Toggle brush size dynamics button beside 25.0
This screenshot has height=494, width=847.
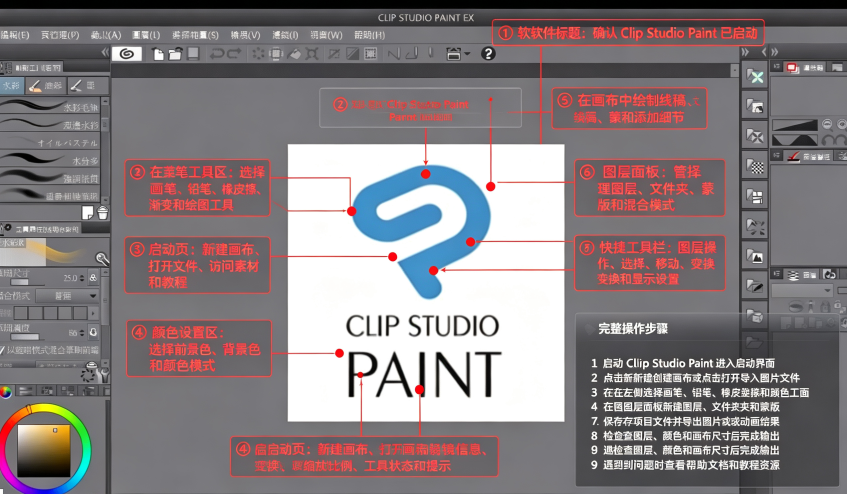tap(93, 278)
